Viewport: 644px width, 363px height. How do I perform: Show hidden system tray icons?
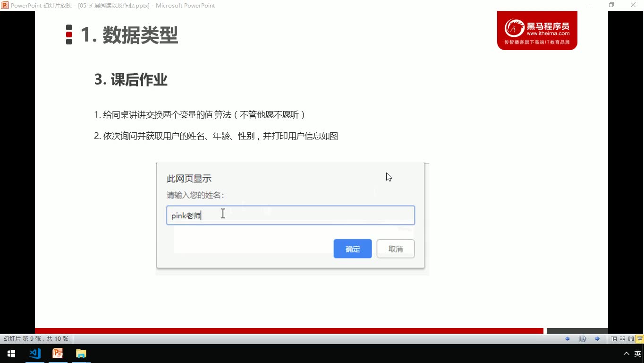tap(627, 354)
